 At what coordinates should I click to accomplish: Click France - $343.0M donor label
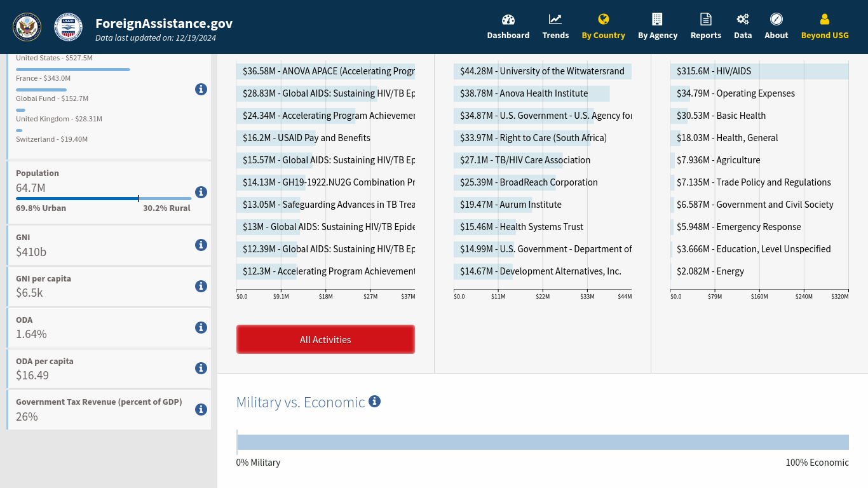tap(43, 78)
